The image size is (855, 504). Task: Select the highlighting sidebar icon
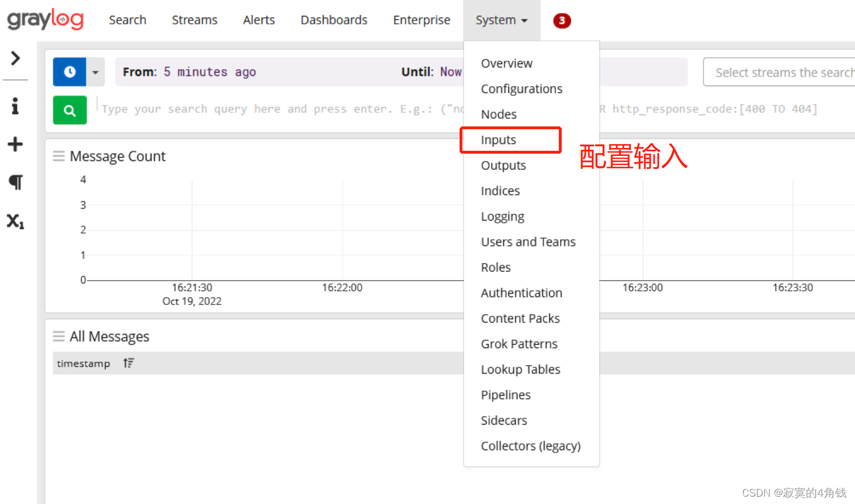click(x=15, y=182)
